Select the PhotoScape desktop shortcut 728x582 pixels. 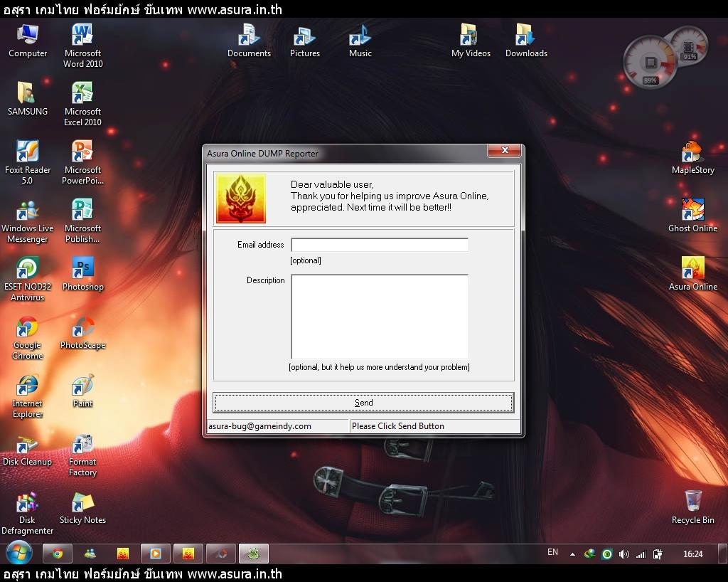82,332
